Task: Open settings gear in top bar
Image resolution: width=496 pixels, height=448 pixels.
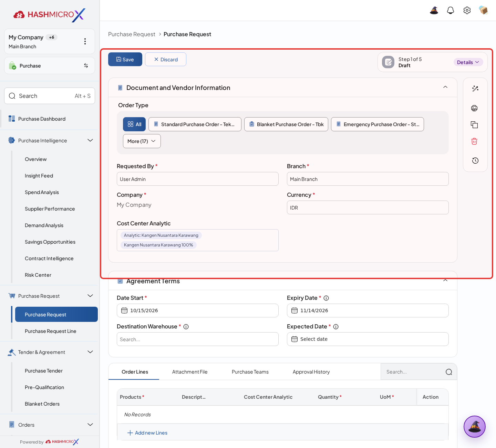Action: (x=467, y=10)
